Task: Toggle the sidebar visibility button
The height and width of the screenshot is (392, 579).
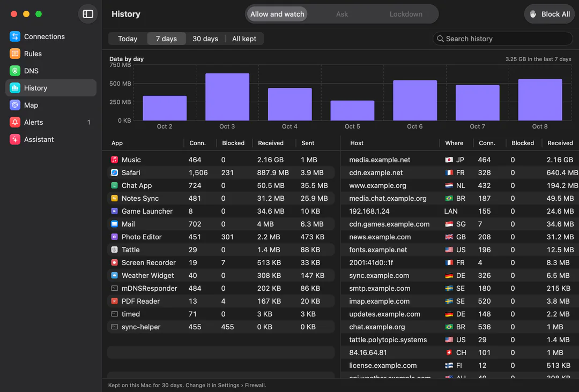Action: [88, 14]
